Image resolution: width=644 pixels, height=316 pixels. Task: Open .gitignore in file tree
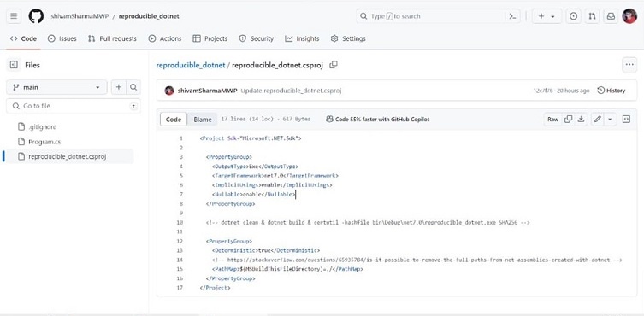point(43,126)
